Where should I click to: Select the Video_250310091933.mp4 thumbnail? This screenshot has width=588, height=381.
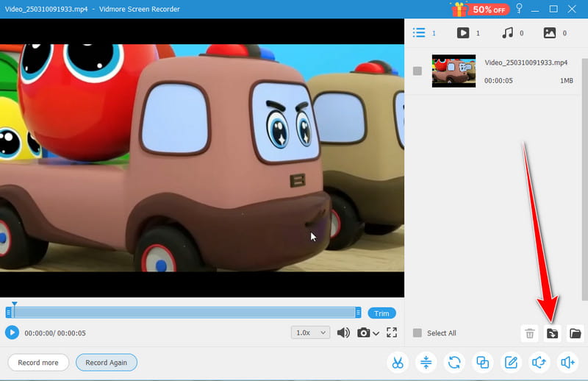pos(453,71)
